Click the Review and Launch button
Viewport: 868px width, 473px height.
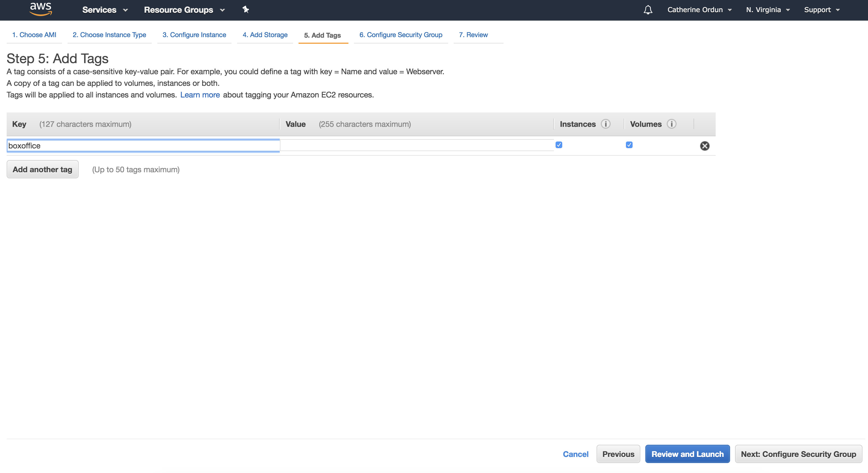[687, 454]
